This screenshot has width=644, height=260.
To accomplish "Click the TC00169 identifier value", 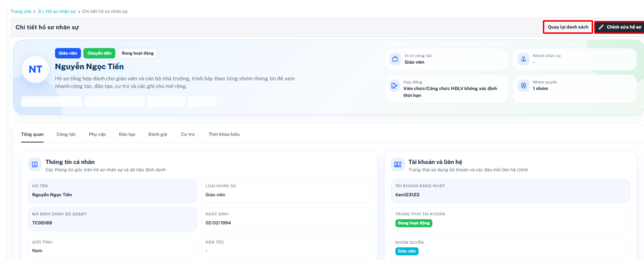I will [42, 223].
